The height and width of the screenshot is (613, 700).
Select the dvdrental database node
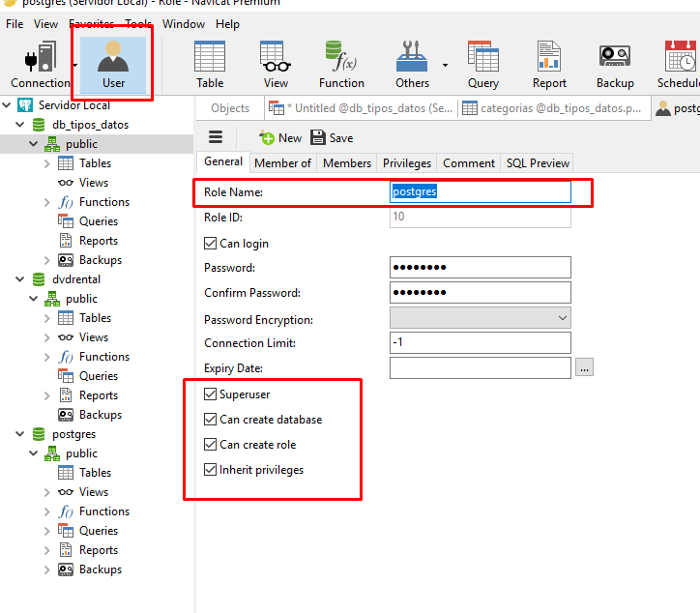[x=76, y=279]
